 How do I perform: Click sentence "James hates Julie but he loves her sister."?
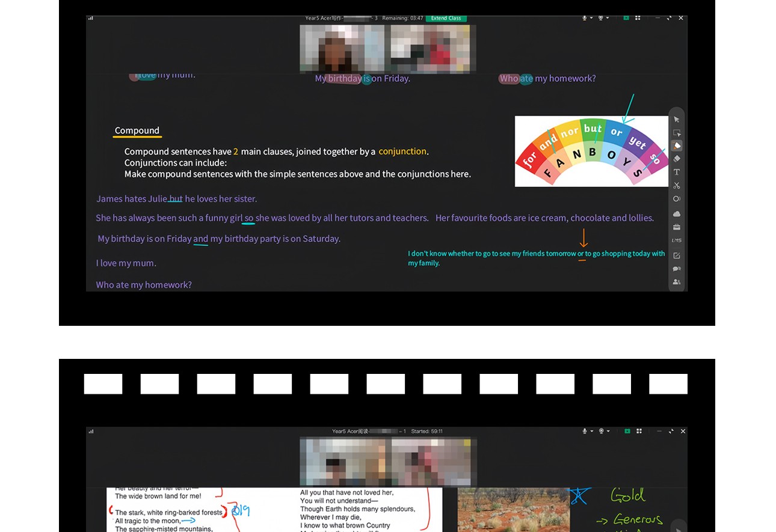click(177, 199)
